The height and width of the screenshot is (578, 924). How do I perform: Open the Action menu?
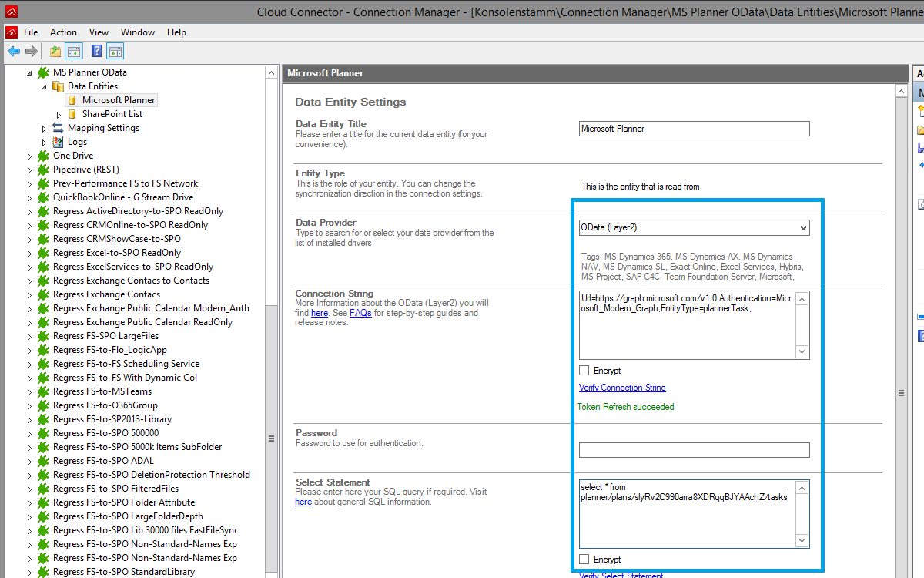(63, 32)
